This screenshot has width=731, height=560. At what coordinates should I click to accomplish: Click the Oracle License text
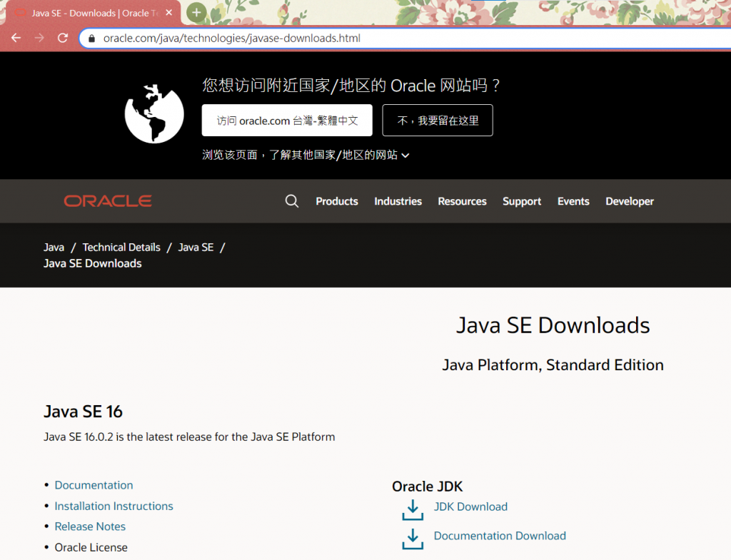[x=91, y=547]
